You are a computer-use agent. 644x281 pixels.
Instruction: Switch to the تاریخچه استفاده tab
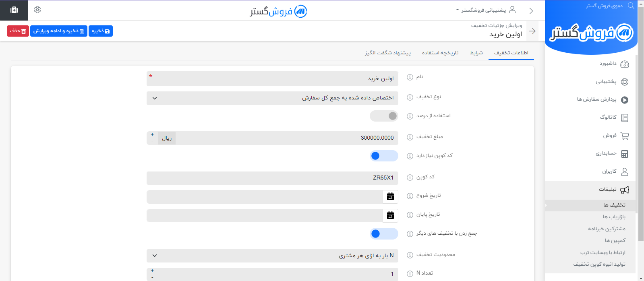[x=440, y=53]
